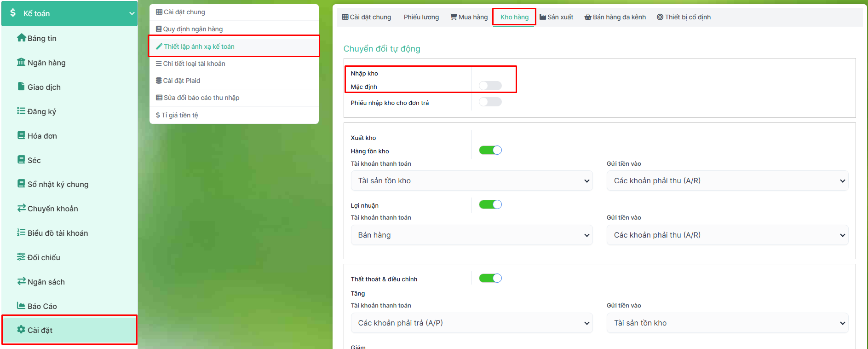
Task: Open the Tài sản tồn kho payment account dropdown
Action: pos(471,181)
